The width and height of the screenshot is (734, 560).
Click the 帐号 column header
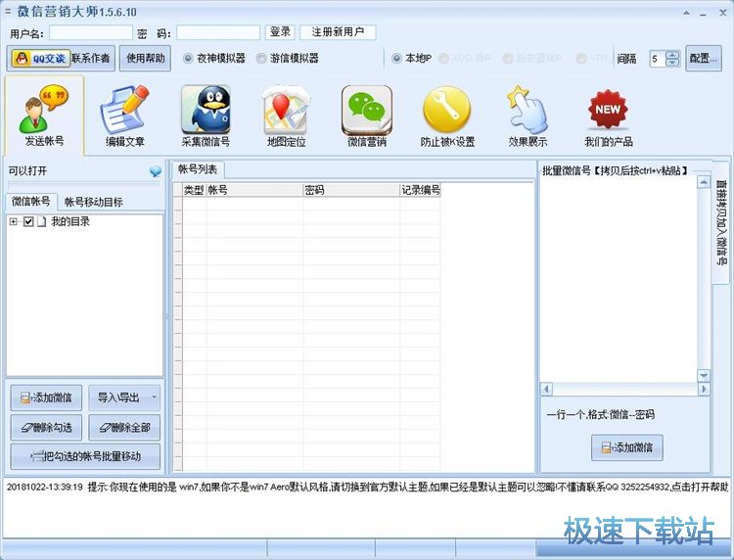(x=254, y=190)
